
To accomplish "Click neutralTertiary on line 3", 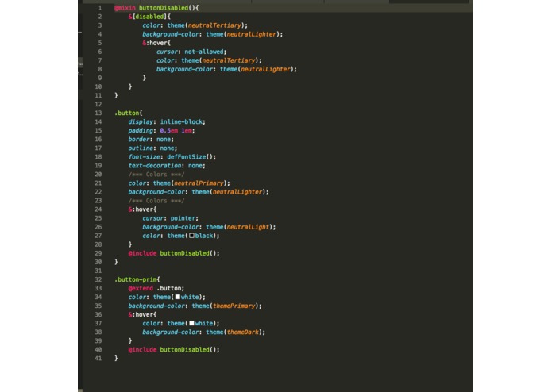I will [x=214, y=25].
